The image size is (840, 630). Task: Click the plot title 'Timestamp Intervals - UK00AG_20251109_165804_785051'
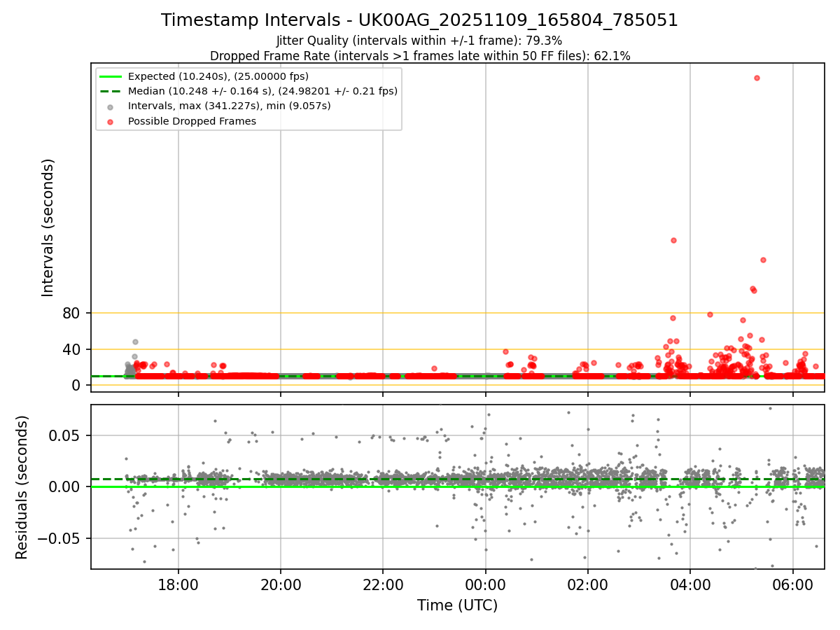click(x=419, y=20)
